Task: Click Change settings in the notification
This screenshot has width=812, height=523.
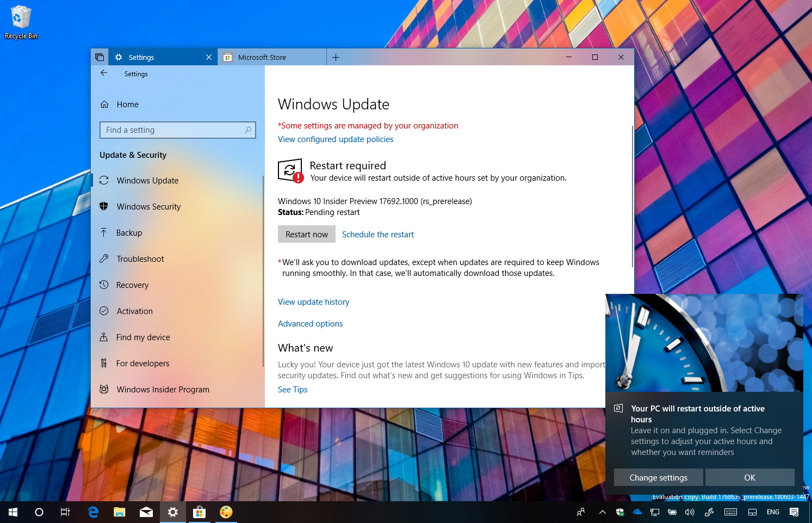Action: 659,477
